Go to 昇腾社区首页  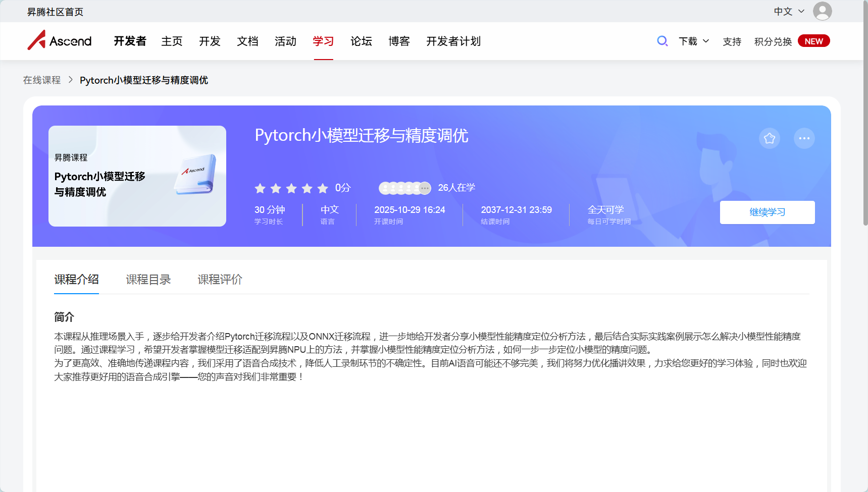(x=55, y=12)
